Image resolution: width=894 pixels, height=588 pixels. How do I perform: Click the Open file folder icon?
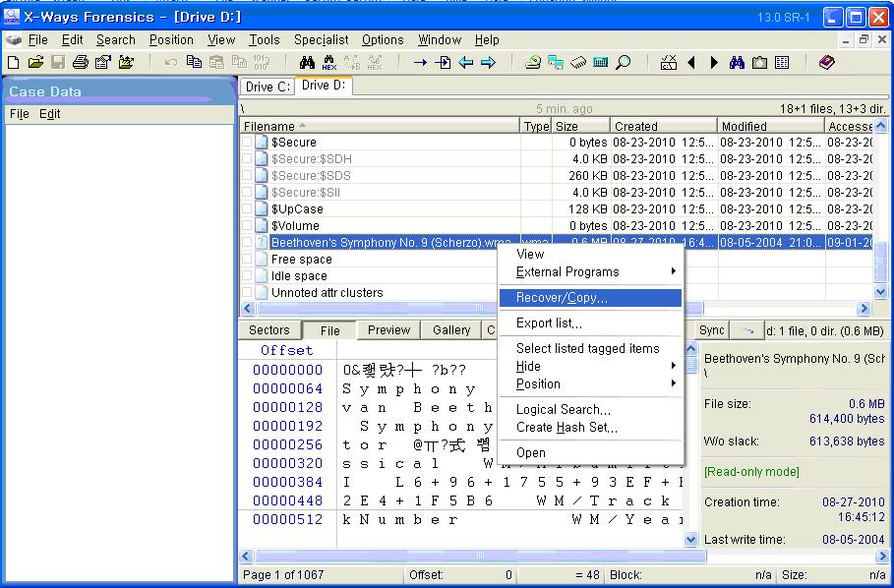coord(35,62)
